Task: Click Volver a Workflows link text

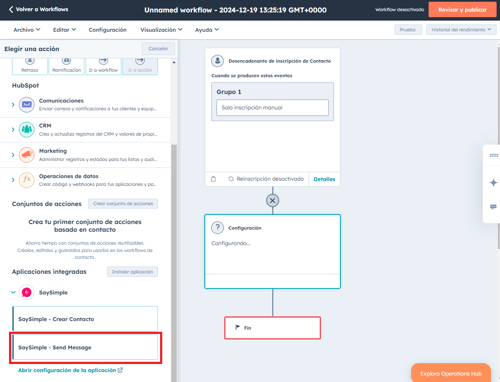Action: [x=42, y=9]
